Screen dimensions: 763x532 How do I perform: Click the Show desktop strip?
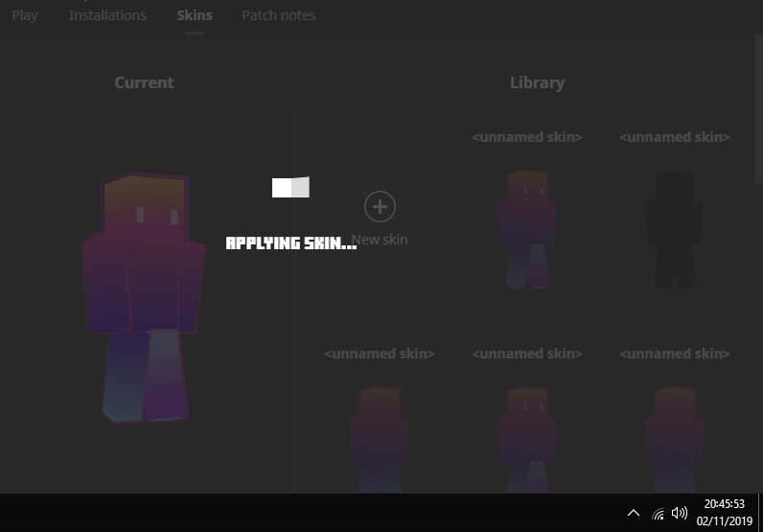pos(760,513)
